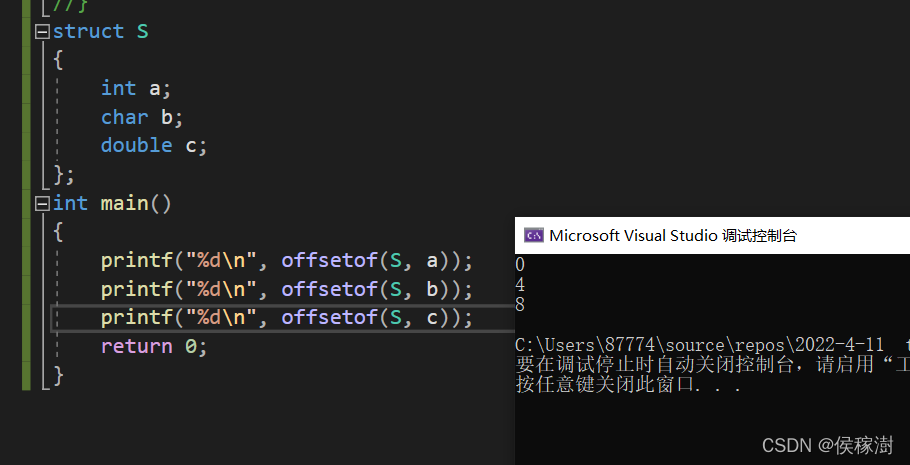Click the debug console window icon
Viewport: 910px width, 465px height.
(533, 235)
